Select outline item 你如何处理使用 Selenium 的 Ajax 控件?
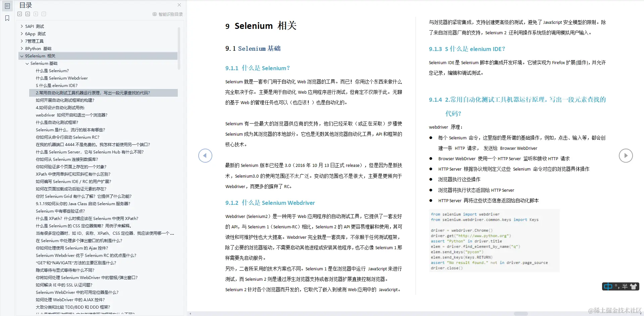 [72, 248]
